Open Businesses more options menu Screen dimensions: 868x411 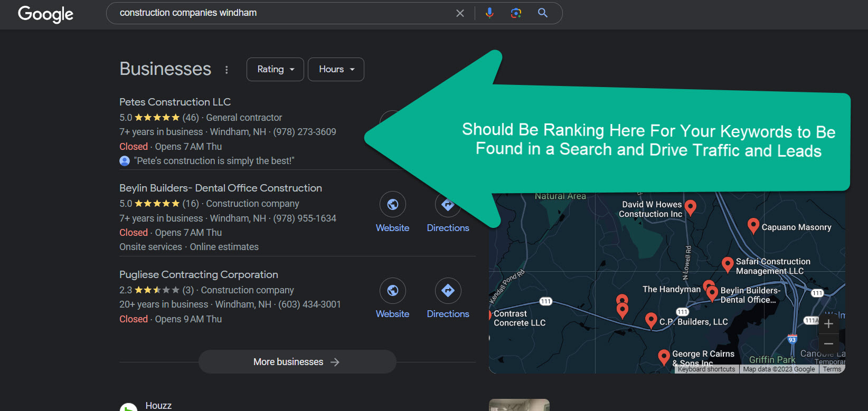point(227,70)
